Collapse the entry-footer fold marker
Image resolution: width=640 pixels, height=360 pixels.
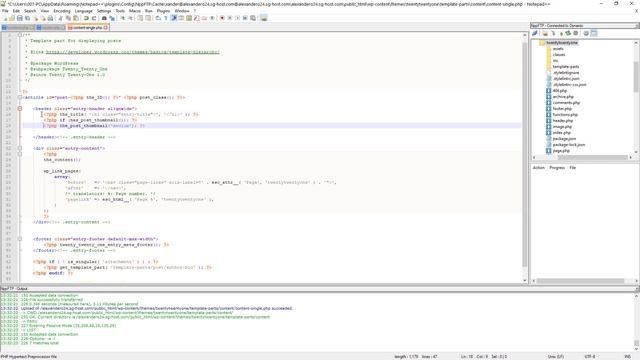(20, 239)
